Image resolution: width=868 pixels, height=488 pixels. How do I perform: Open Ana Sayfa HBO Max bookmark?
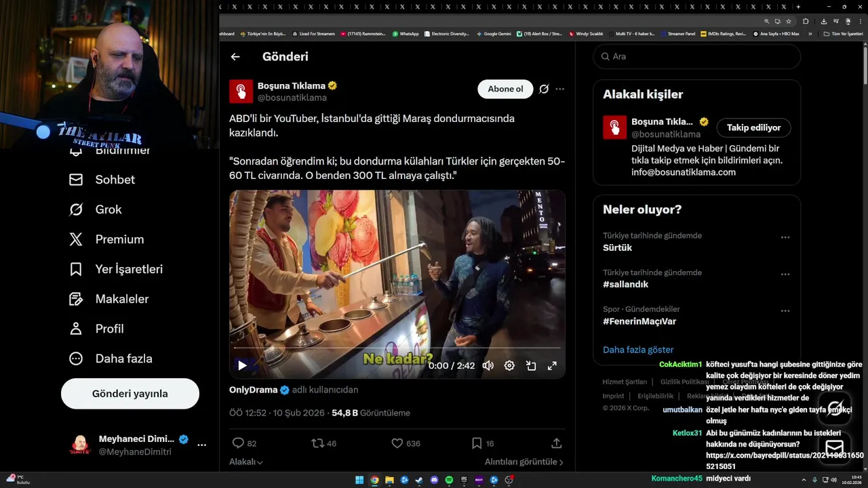[776, 33]
